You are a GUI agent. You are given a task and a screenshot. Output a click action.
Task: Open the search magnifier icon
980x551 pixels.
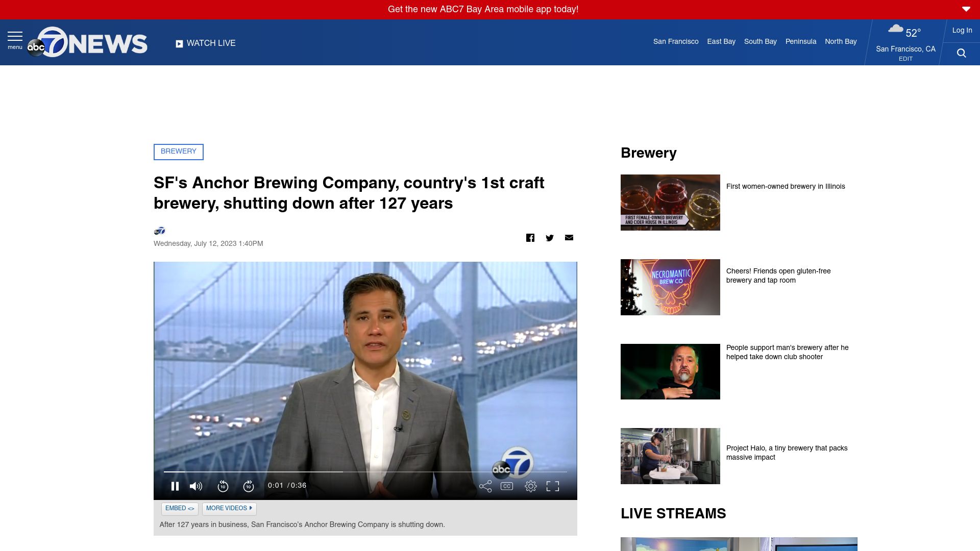961,53
